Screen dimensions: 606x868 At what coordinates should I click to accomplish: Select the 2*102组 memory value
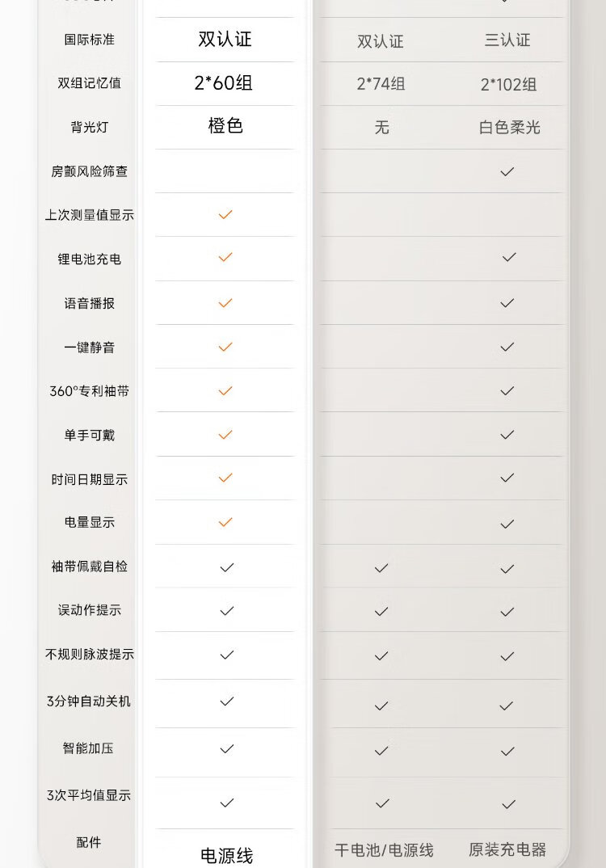[508, 84]
